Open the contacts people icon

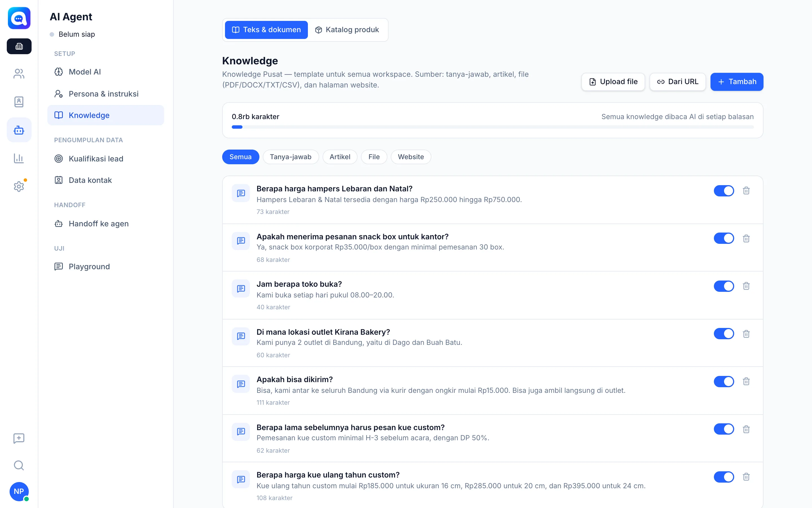click(x=19, y=74)
